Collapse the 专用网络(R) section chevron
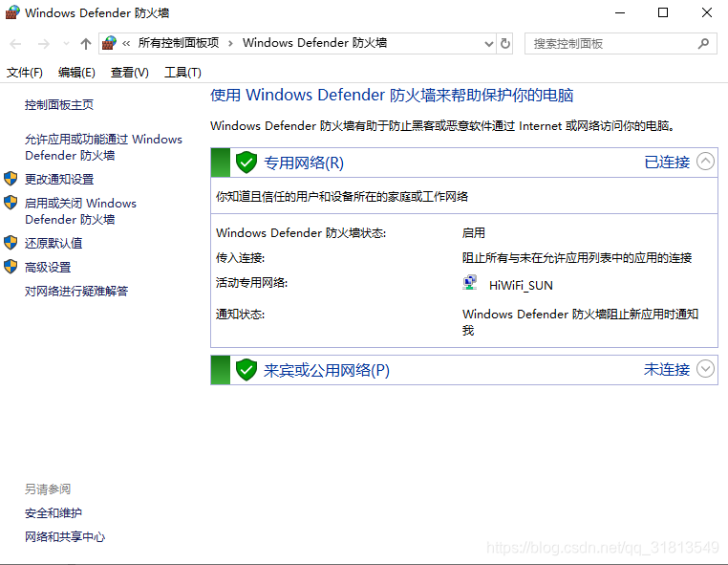Image resolution: width=728 pixels, height=565 pixels. tap(705, 162)
